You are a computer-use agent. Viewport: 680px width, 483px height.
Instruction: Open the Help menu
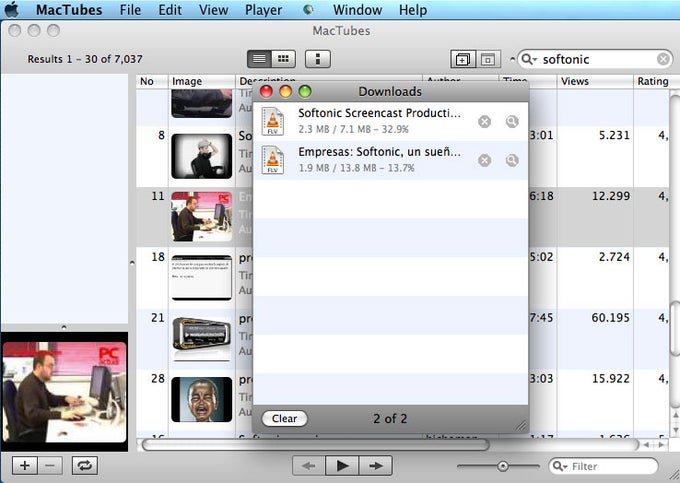(413, 10)
